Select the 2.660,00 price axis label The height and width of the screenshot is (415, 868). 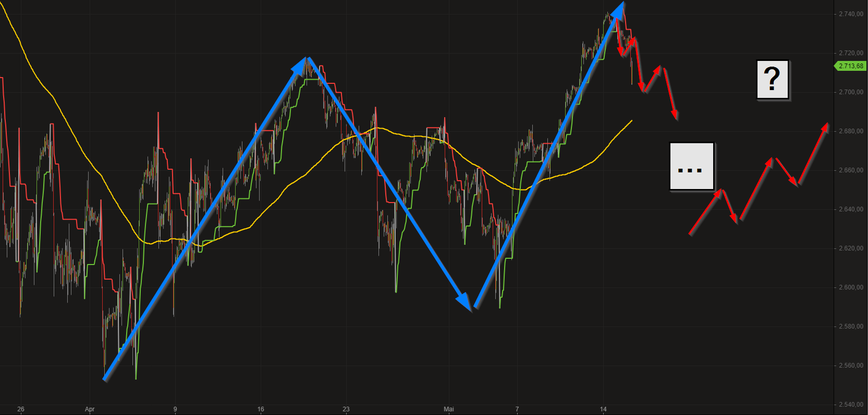[x=851, y=170]
